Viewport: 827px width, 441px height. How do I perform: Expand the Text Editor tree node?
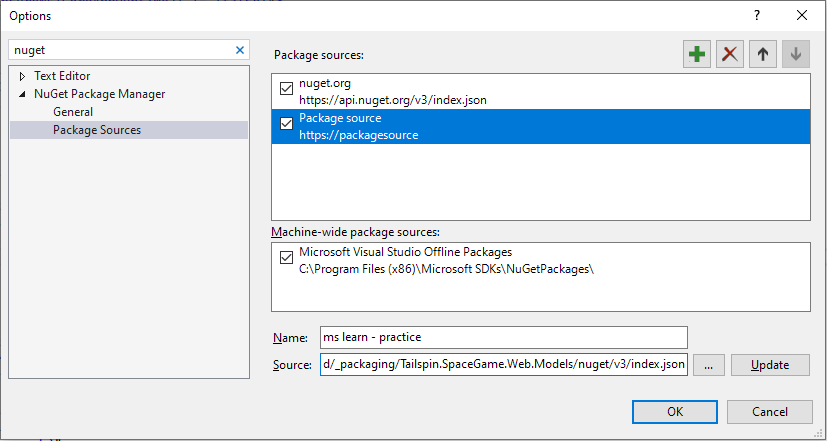coord(22,76)
